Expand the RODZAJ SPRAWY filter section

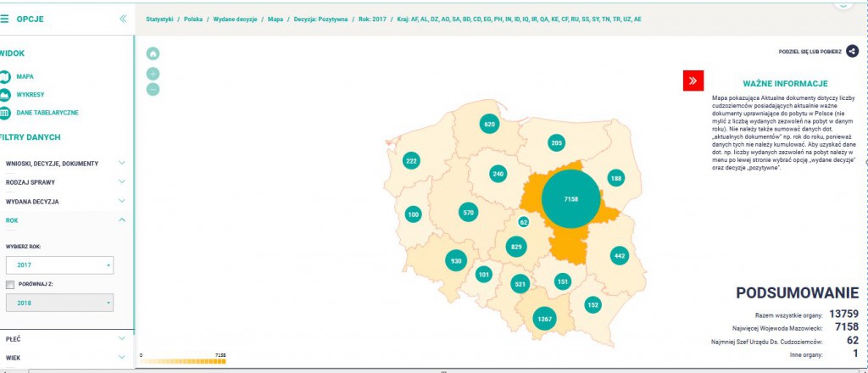pyautogui.click(x=122, y=182)
